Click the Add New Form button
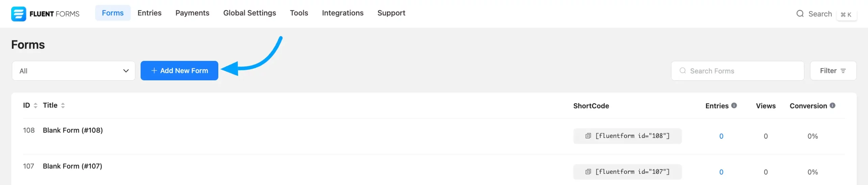 click(179, 71)
